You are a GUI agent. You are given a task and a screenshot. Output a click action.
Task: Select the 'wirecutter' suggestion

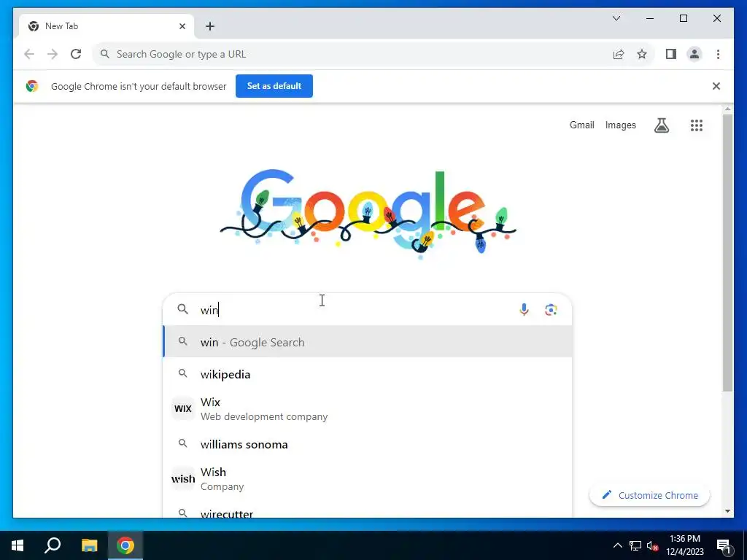pos(368,513)
